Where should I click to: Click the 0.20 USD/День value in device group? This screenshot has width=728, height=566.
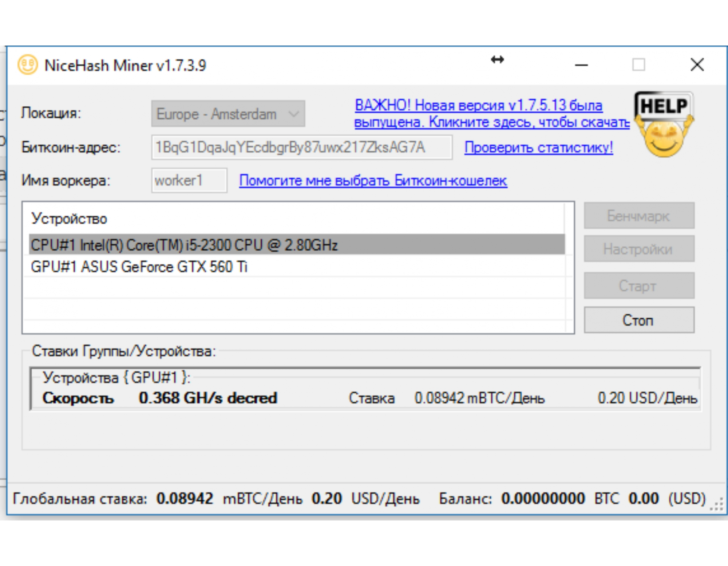point(647,398)
